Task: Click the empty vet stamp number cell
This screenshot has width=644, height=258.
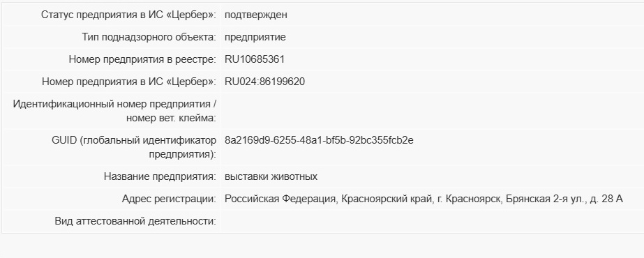Action: coord(432,111)
